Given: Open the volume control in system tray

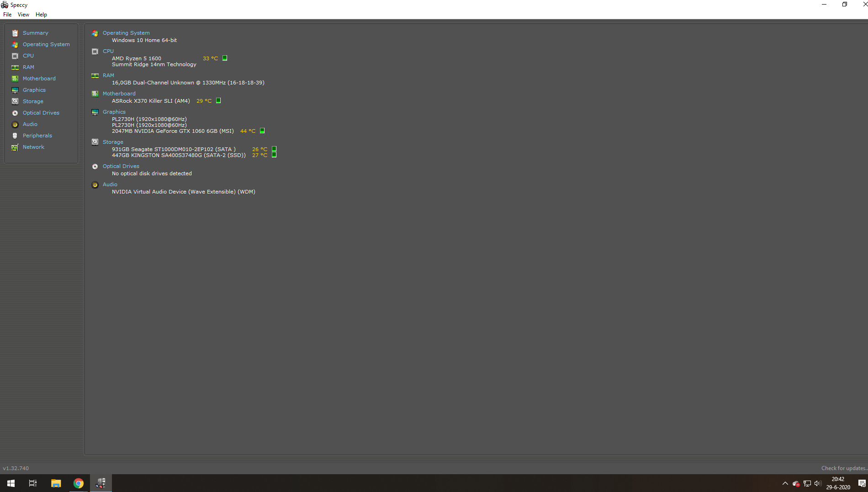Looking at the screenshot, I should (x=818, y=483).
